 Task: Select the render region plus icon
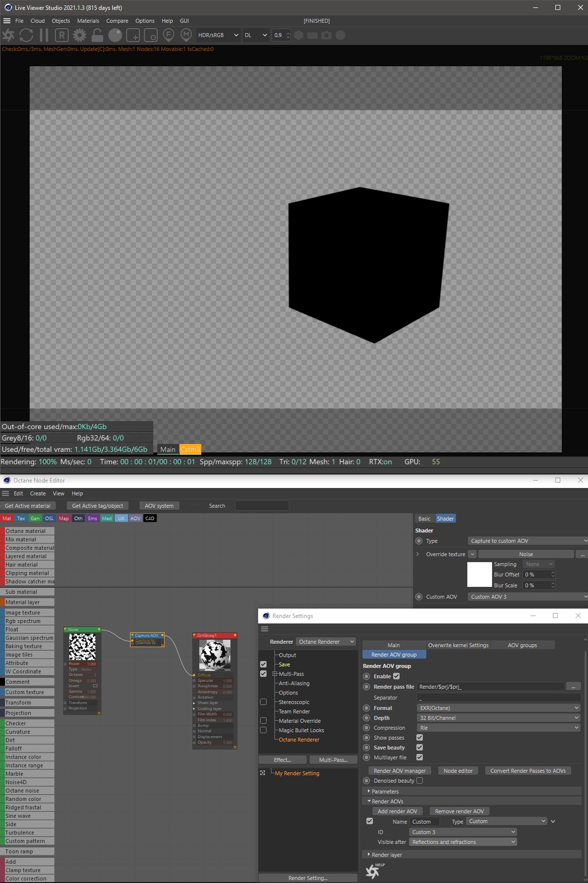[x=133, y=35]
